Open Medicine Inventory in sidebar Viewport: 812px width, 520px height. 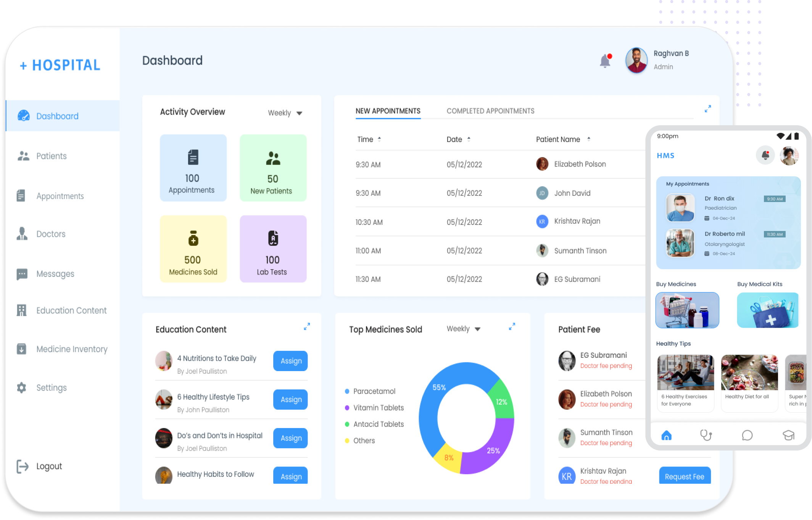tap(72, 349)
